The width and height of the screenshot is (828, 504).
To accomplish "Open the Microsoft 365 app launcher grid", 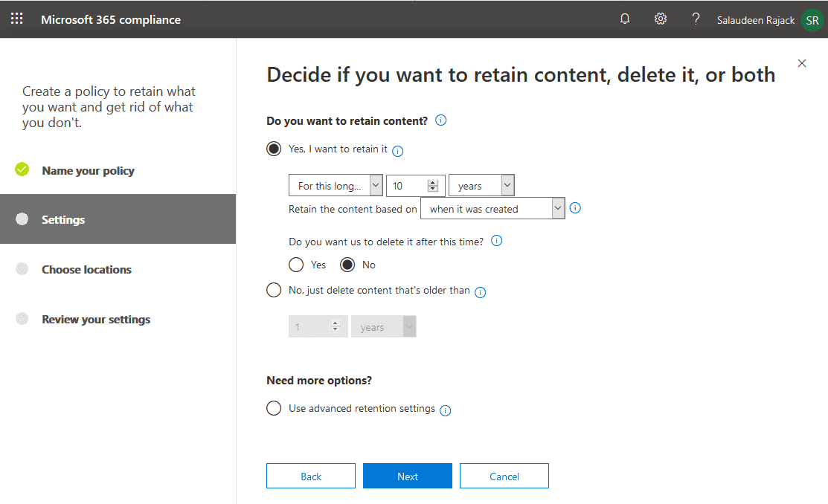I will [18, 18].
